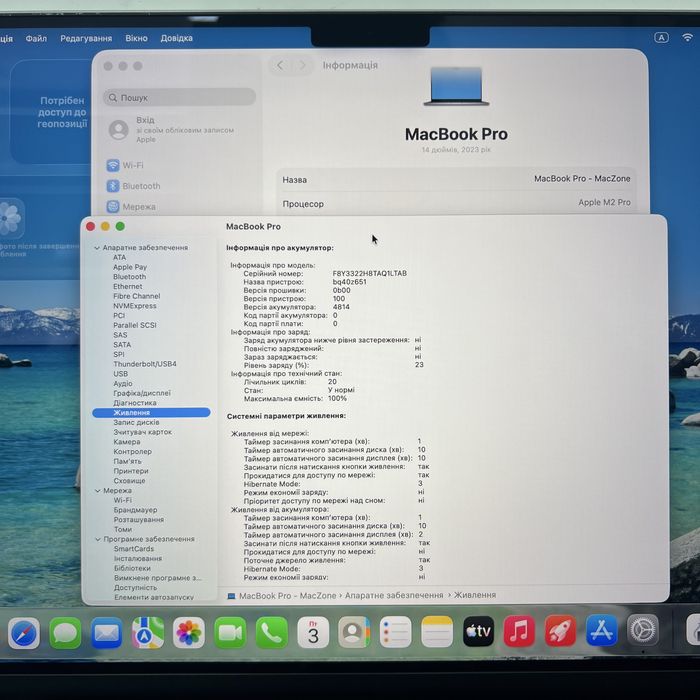This screenshot has height=700, width=700.
Task: Click Апаратне забезпечення in path bar
Action: pos(394,595)
